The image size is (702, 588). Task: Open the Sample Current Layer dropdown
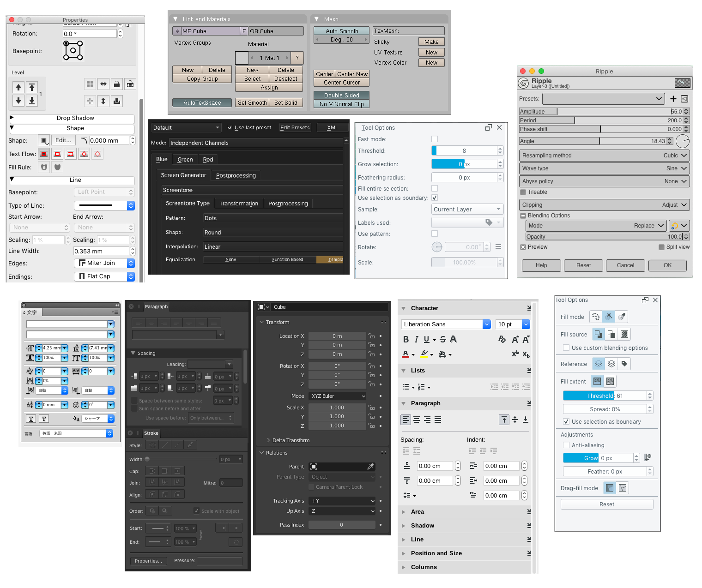click(467, 210)
